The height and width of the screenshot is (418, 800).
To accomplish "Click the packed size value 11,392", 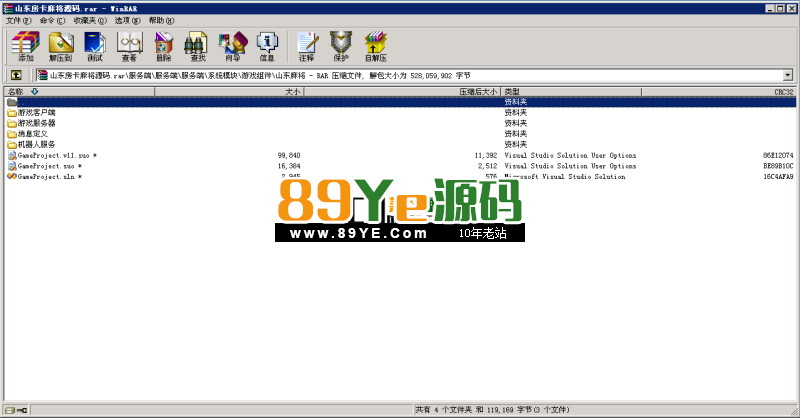I will [486, 155].
